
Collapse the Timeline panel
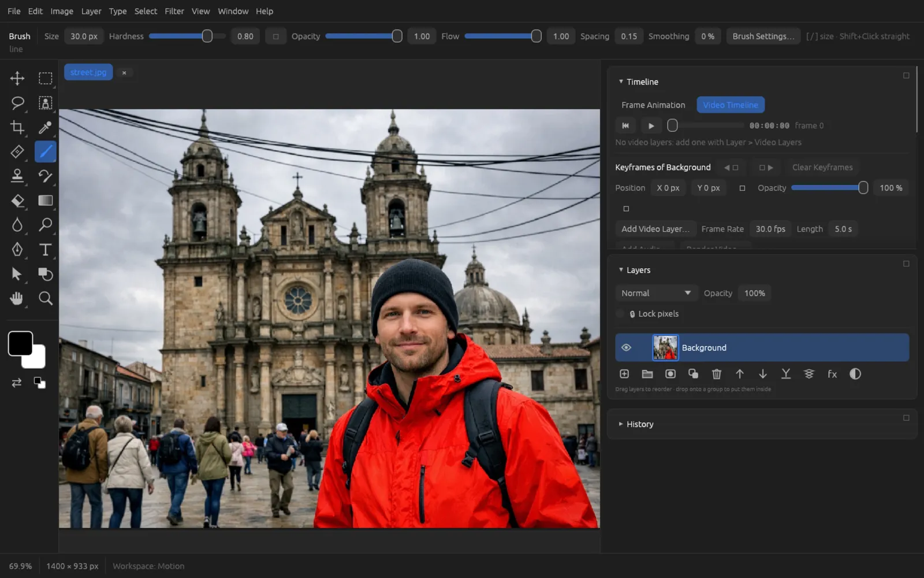pyautogui.click(x=621, y=81)
